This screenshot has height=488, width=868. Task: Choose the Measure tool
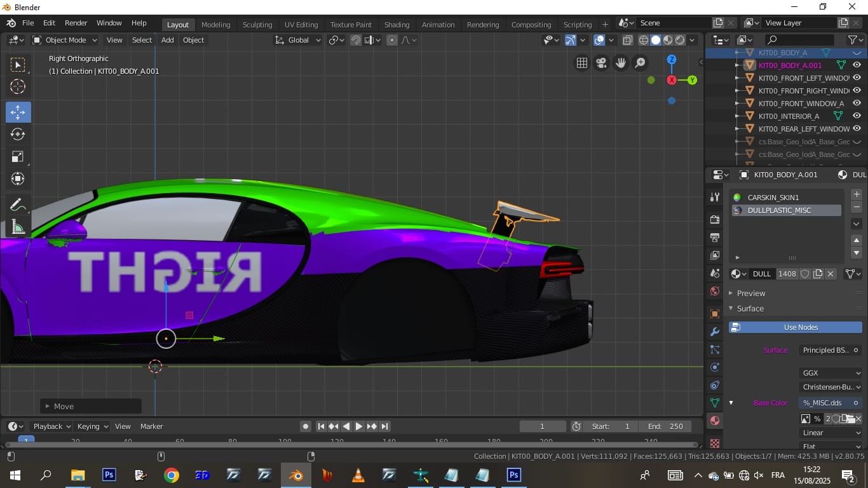[x=18, y=227]
